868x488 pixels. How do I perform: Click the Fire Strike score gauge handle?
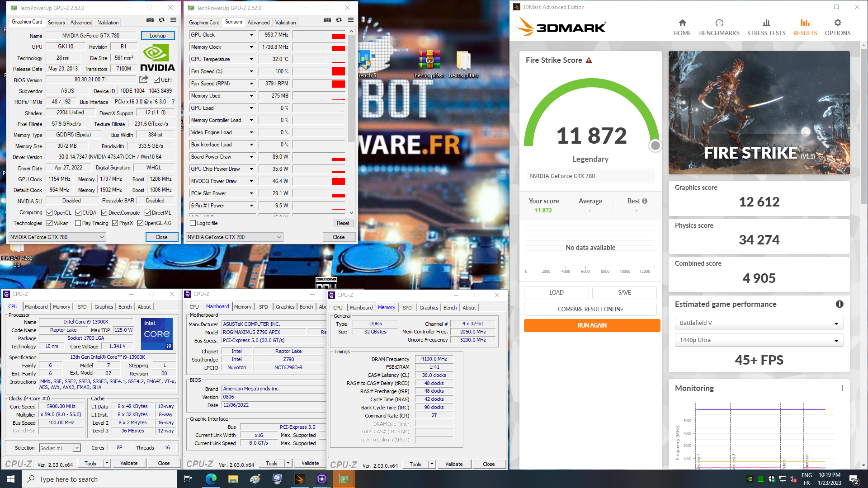coord(655,145)
